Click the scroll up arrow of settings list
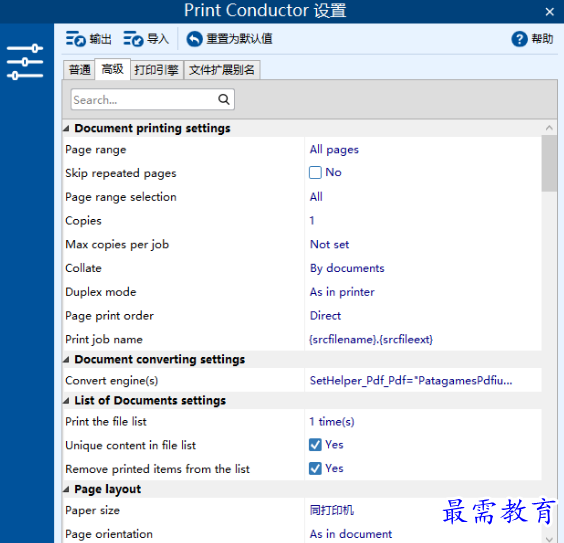Screen dimensions: 564x543 [549, 128]
